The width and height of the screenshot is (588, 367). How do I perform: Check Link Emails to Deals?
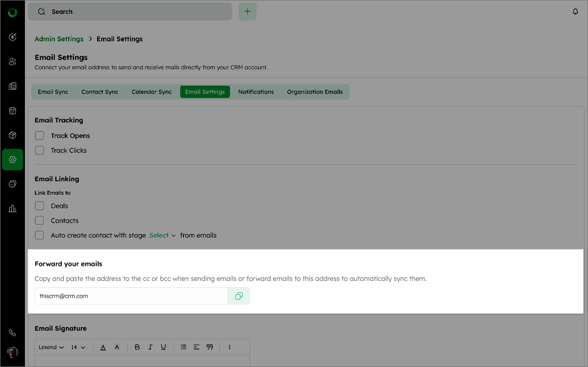(40, 206)
